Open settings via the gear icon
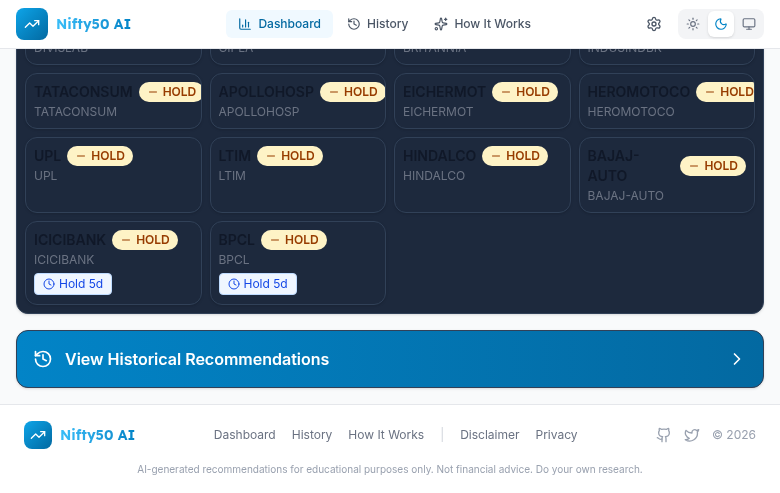Image resolution: width=780 pixels, height=493 pixels. point(654,24)
